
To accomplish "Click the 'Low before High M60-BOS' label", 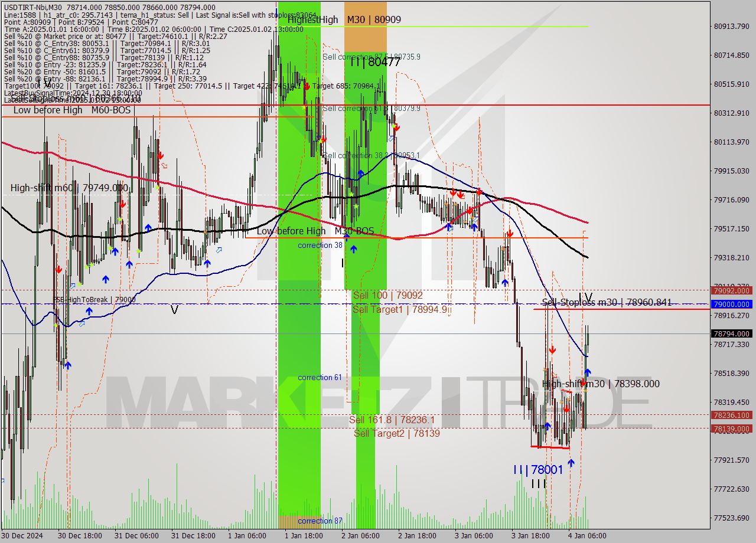I will coord(72,110).
